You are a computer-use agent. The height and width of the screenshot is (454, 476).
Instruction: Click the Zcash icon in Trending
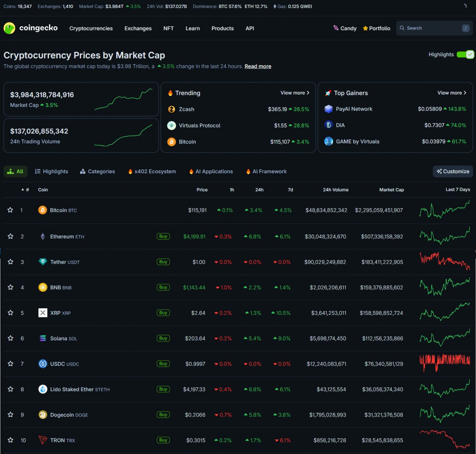click(x=172, y=109)
